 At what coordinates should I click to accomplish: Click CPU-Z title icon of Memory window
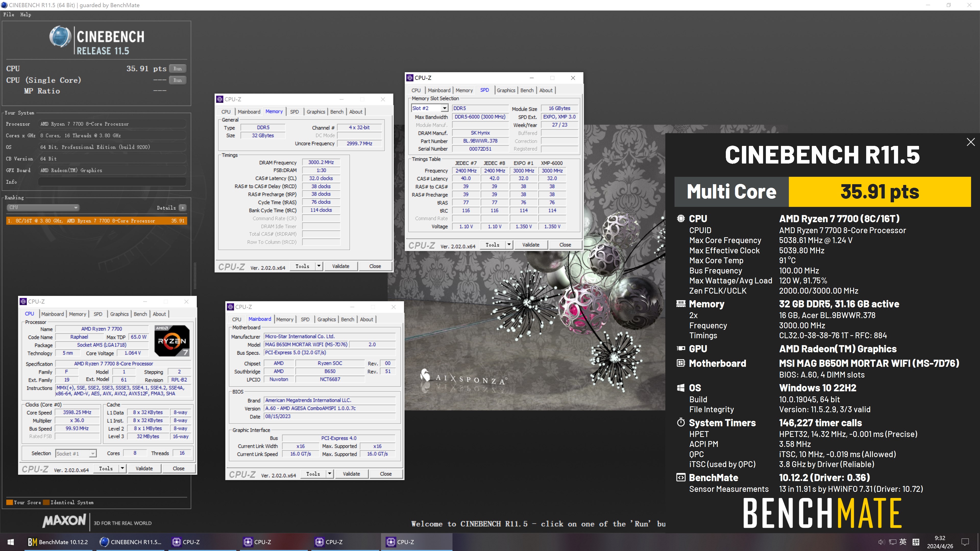(x=219, y=99)
